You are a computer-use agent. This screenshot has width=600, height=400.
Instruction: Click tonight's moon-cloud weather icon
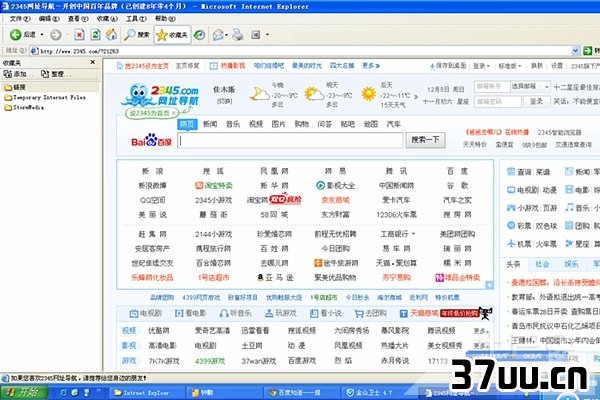coord(259,94)
